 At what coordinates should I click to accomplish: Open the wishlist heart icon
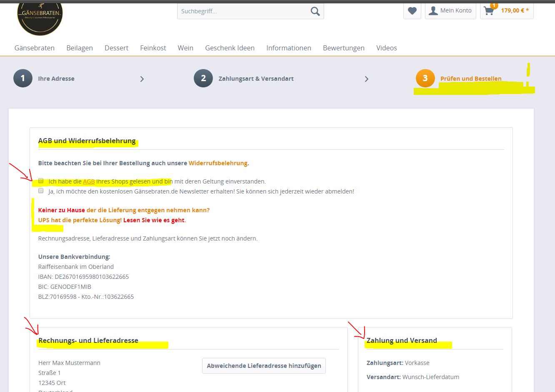[x=412, y=11]
